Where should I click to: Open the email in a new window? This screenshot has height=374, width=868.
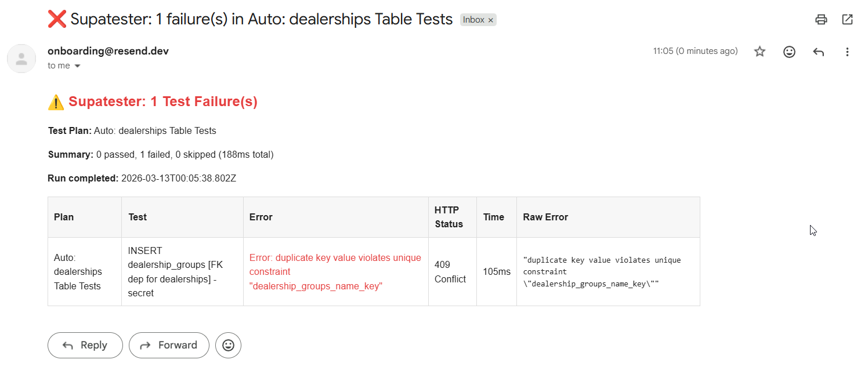click(x=847, y=19)
